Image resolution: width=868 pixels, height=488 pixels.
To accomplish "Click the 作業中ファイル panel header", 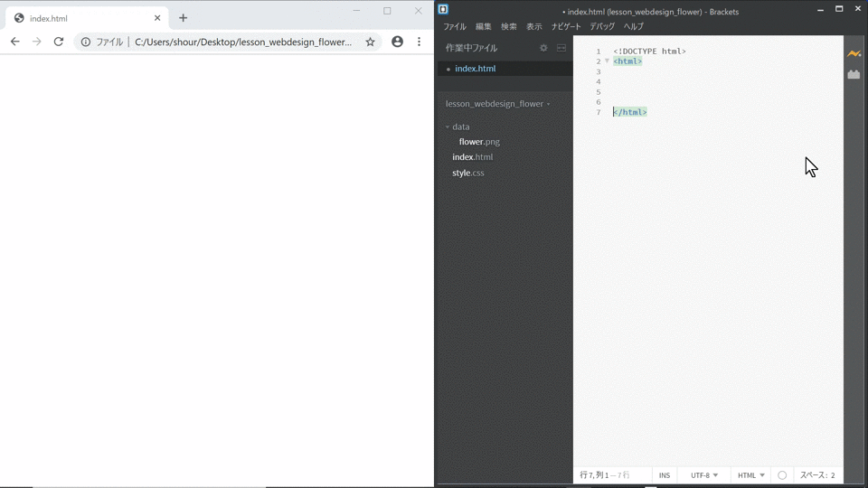I will 472,48.
